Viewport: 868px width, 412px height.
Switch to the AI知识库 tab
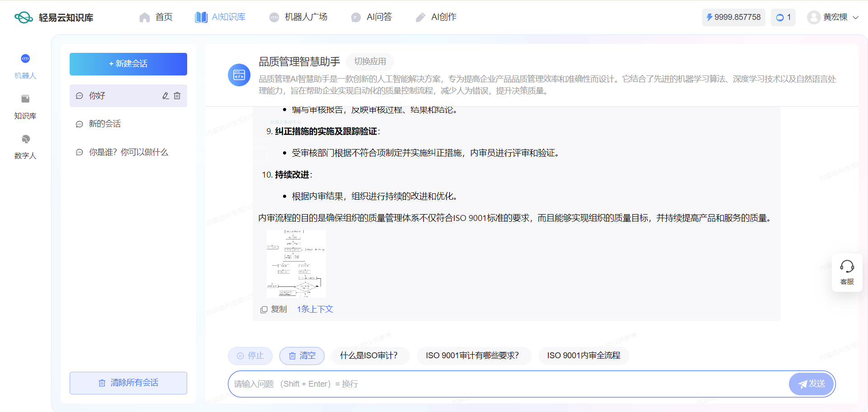[220, 17]
